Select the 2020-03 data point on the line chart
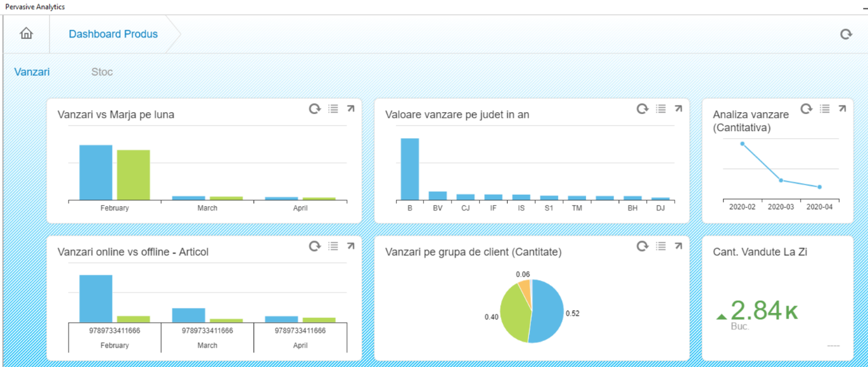 pos(779,180)
